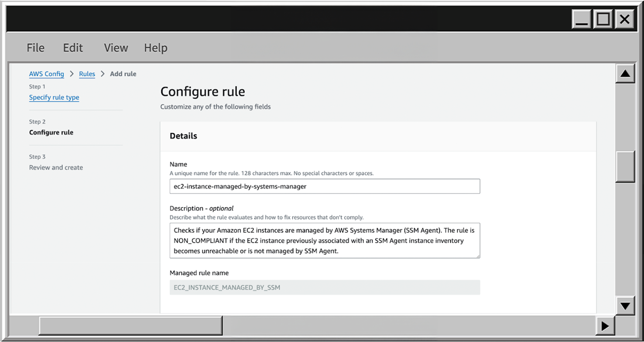
Task: Click the vertical scrollbar thumb
Action: [625, 166]
